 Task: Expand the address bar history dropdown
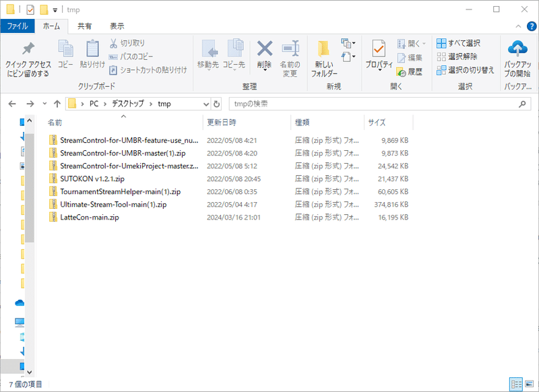(x=206, y=104)
